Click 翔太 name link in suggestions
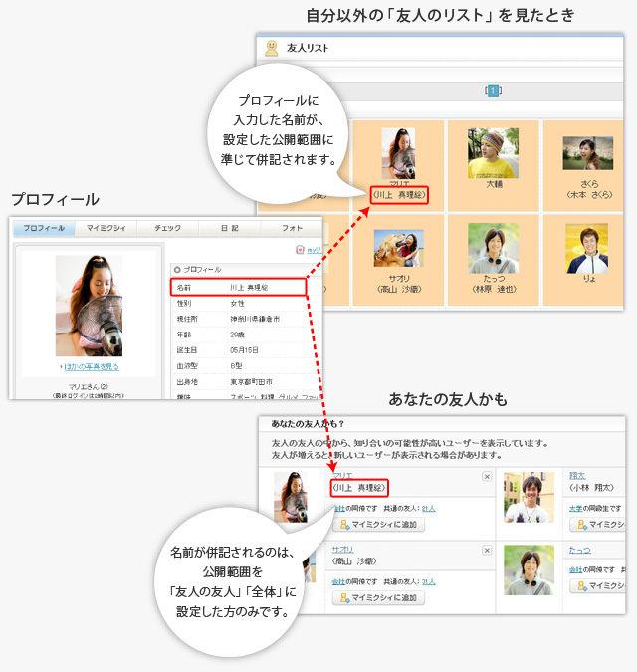 tap(577, 476)
